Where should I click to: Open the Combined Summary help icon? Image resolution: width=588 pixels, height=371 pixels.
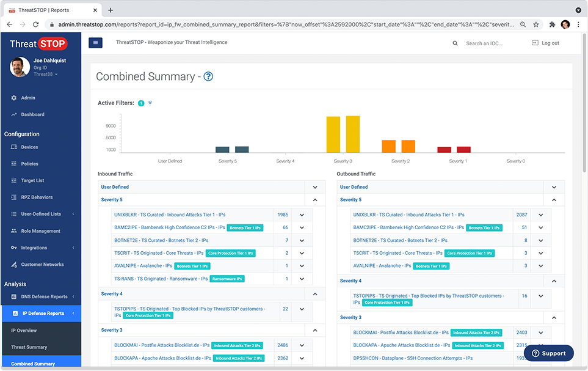[x=208, y=76]
